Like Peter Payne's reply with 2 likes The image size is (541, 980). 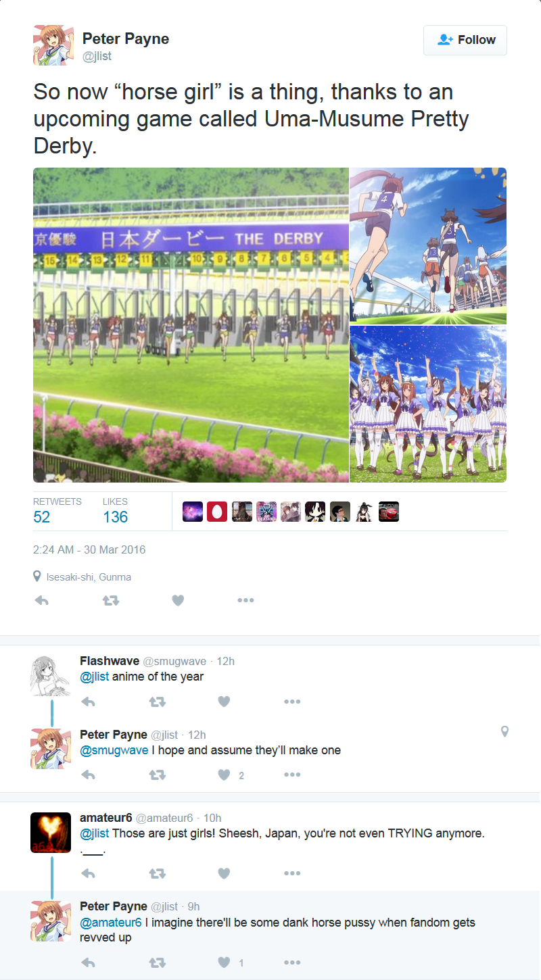click(225, 775)
